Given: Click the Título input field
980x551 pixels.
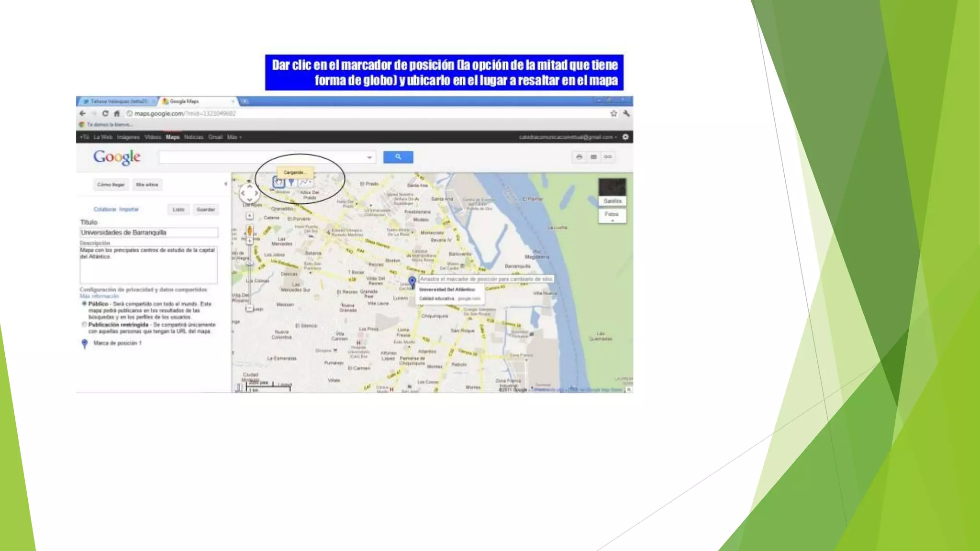Looking at the screenshot, I should 149,232.
